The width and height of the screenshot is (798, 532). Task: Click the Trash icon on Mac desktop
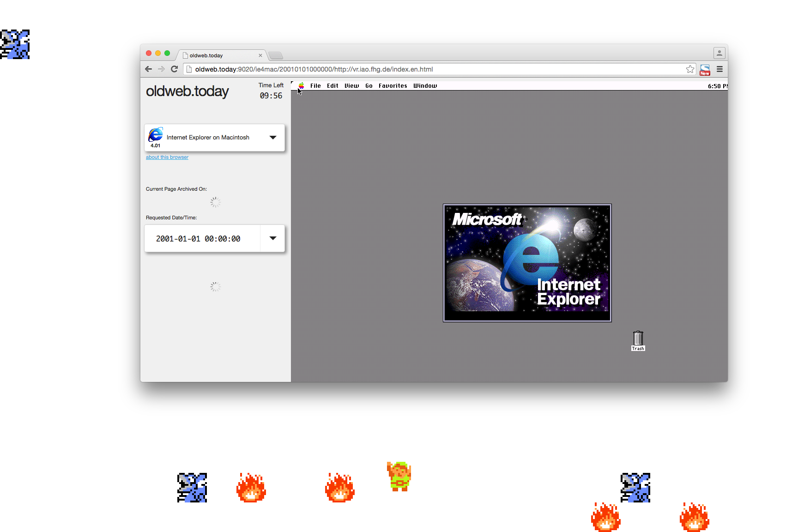click(638, 341)
